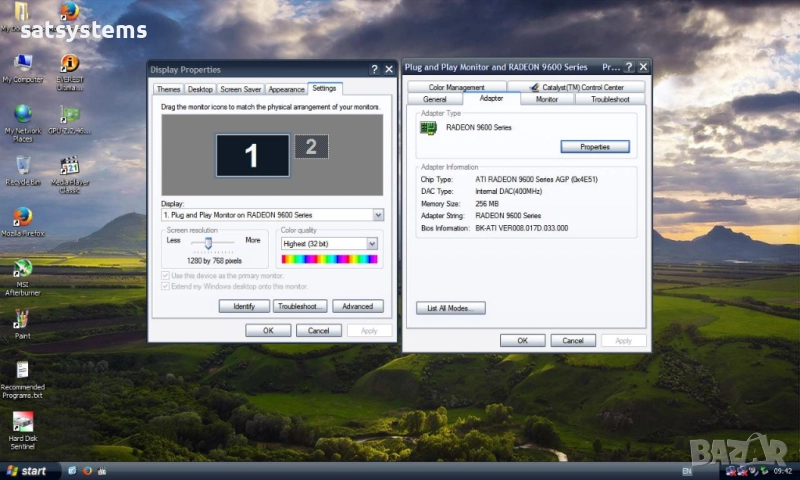
Task: Open Hard Disk Sentinel shortcut
Action: pos(22,424)
